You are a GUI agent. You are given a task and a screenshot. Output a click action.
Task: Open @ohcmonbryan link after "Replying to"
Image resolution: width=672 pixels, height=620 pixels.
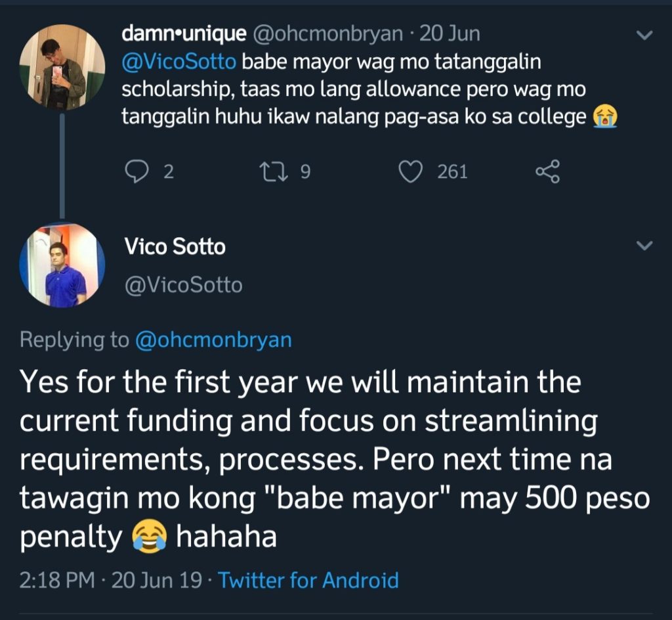[213, 340]
